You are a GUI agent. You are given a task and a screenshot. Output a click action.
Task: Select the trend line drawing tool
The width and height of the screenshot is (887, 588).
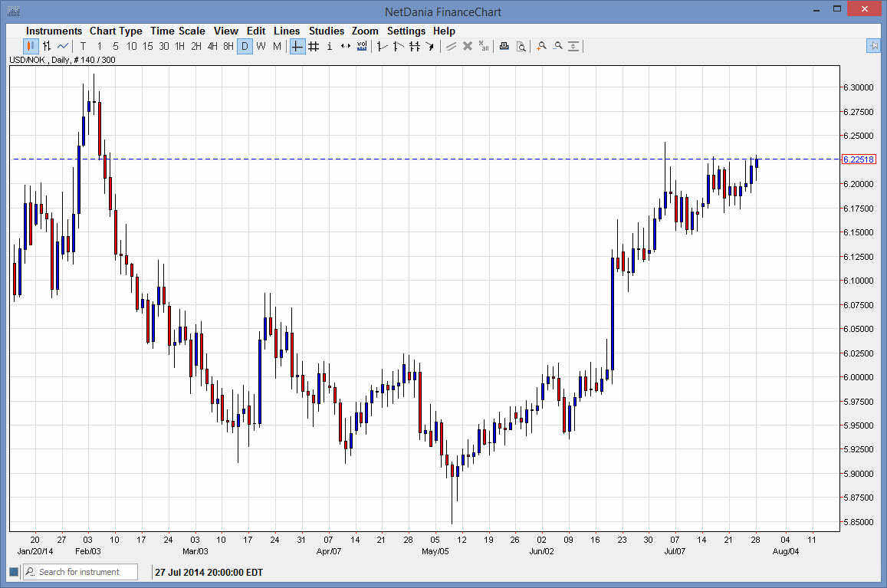[x=381, y=46]
